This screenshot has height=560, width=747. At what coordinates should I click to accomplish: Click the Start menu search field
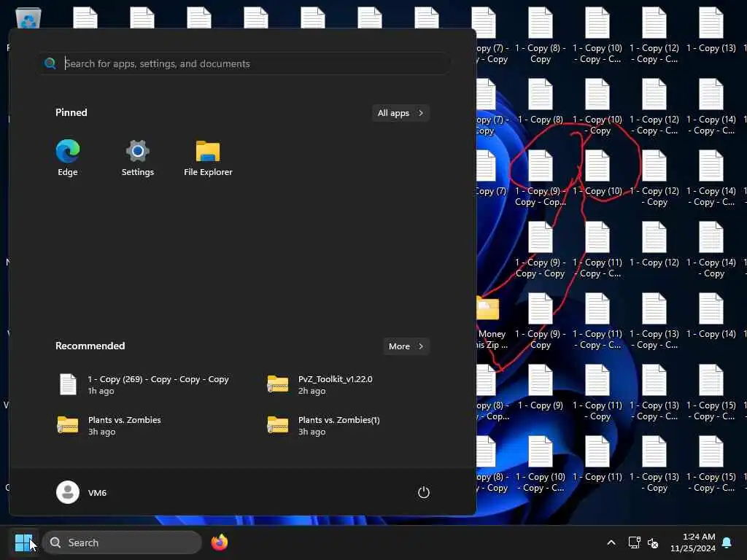(244, 63)
